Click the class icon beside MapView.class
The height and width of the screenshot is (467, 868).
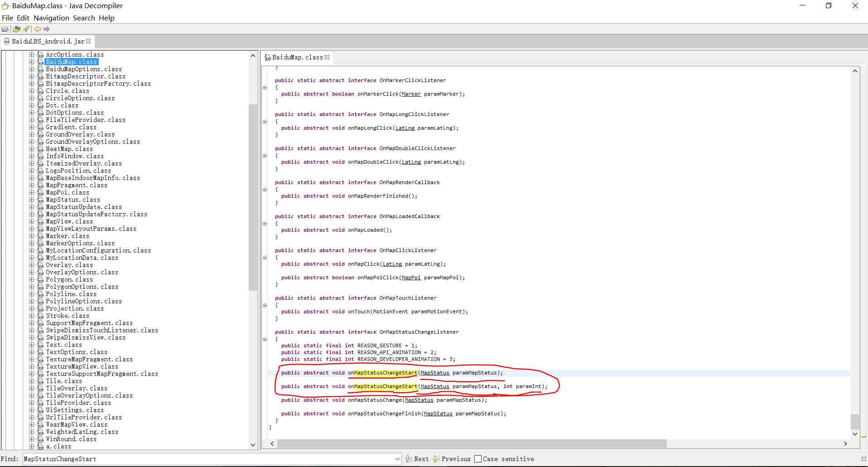click(x=40, y=222)
